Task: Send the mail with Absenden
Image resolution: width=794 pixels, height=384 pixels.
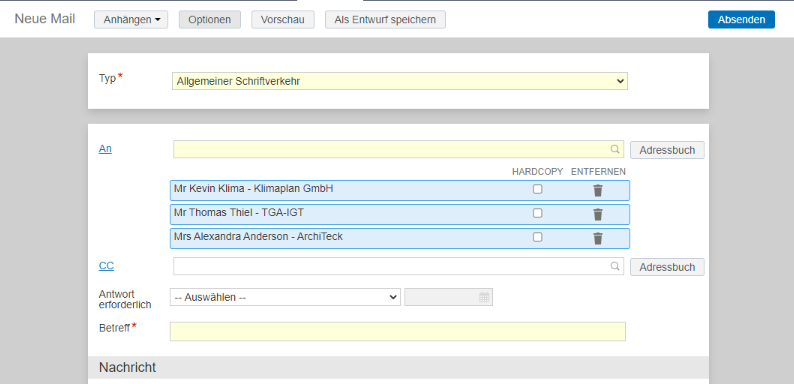Action: click(741, 20)
